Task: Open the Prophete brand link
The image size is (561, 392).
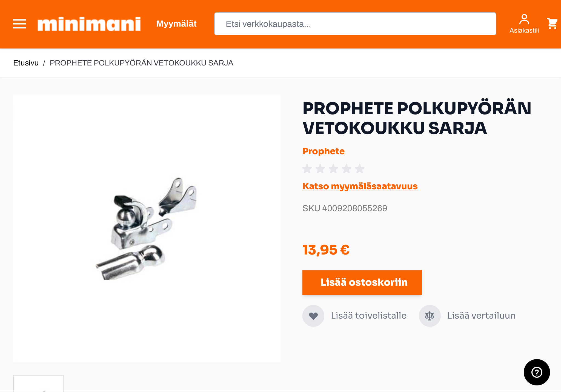Action: pos(324,151)
